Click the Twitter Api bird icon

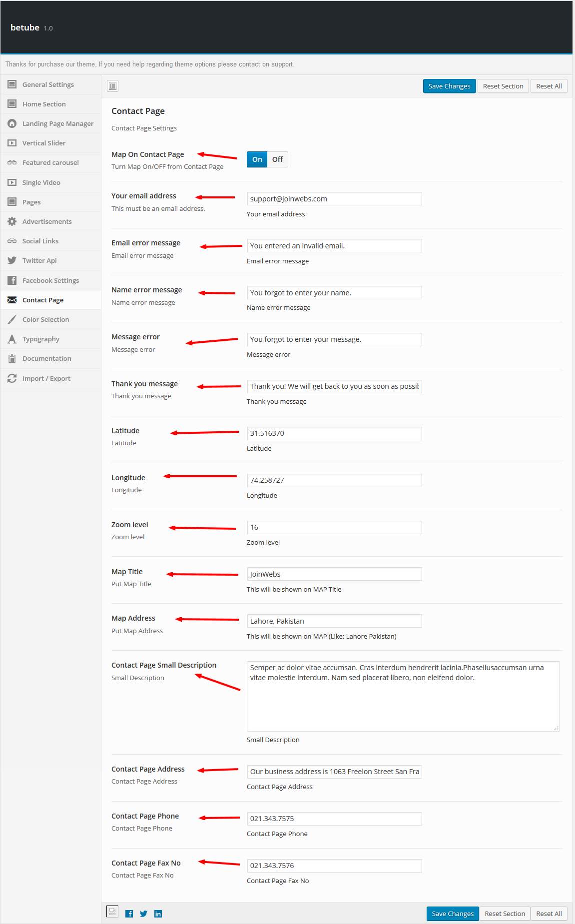point(12,260)
